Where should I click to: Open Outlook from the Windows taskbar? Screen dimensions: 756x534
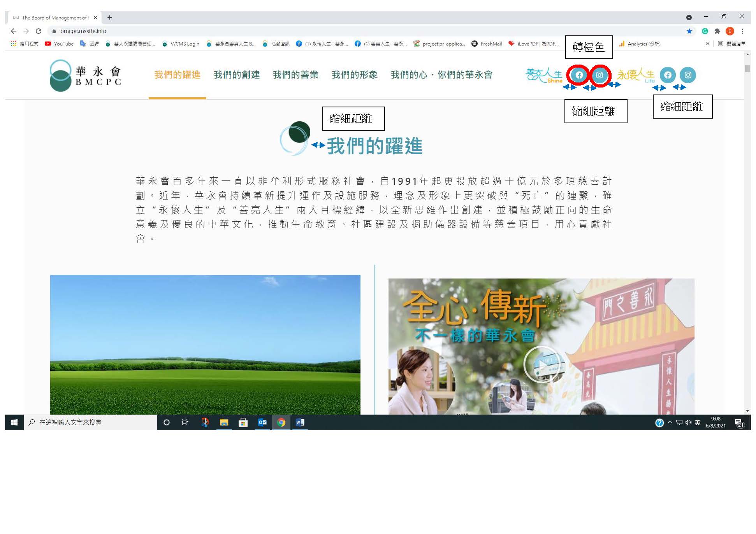pyautogui.click(x=262, y=422)
